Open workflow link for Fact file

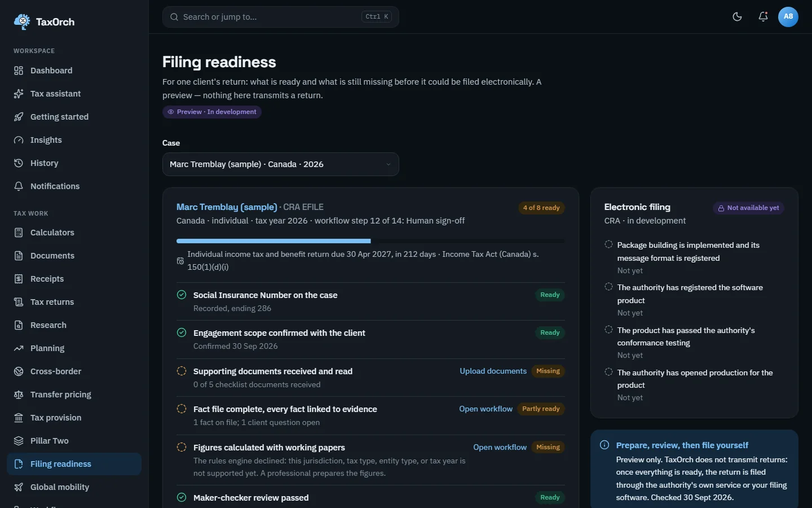(486, 409)
